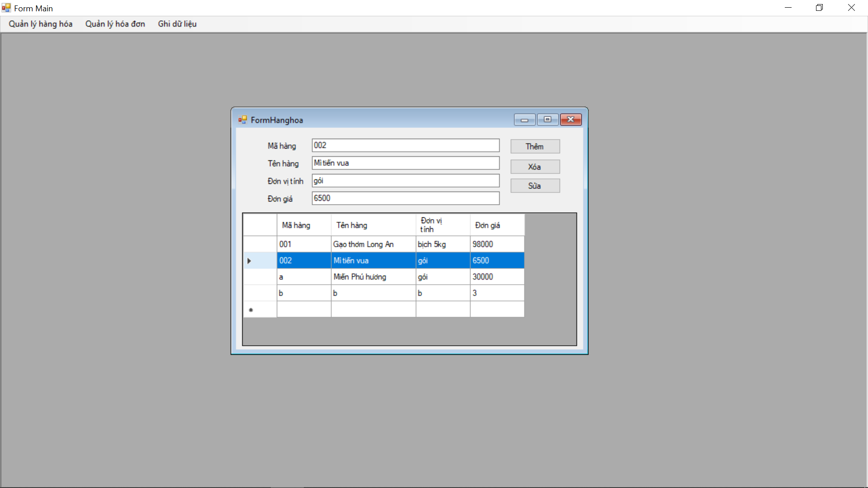
Task: Sort by the Mã hàng column header
Action: [x=304, y=225]
